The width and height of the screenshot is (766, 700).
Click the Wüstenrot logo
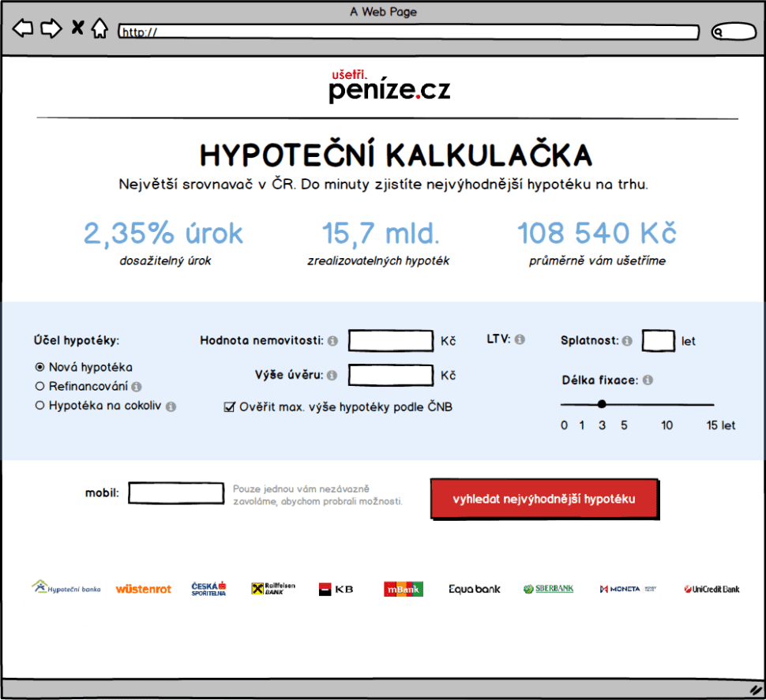[143, 590]
